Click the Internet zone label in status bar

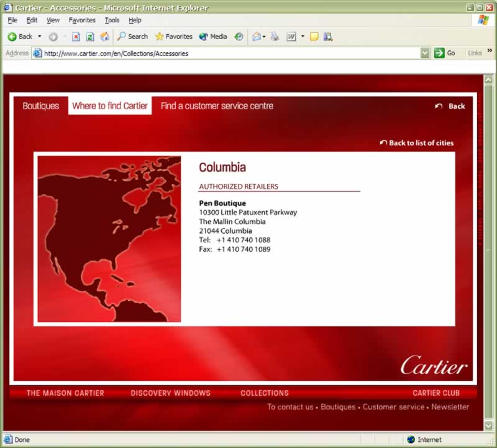click(429, 440)
